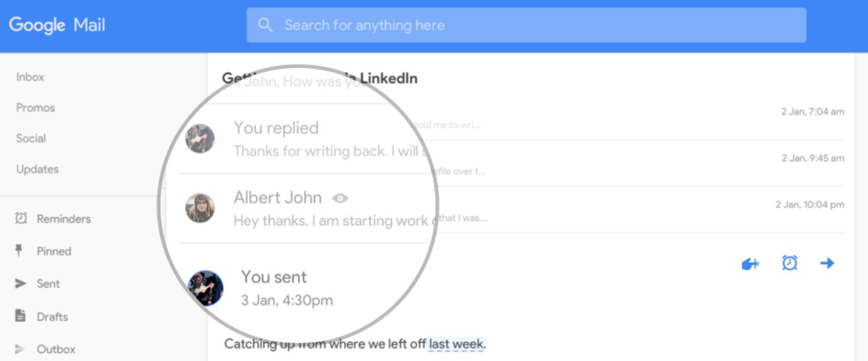The height and width of the screenshot is (361, 868).
Task: Go to the Updates category
Action: (37, 170)
